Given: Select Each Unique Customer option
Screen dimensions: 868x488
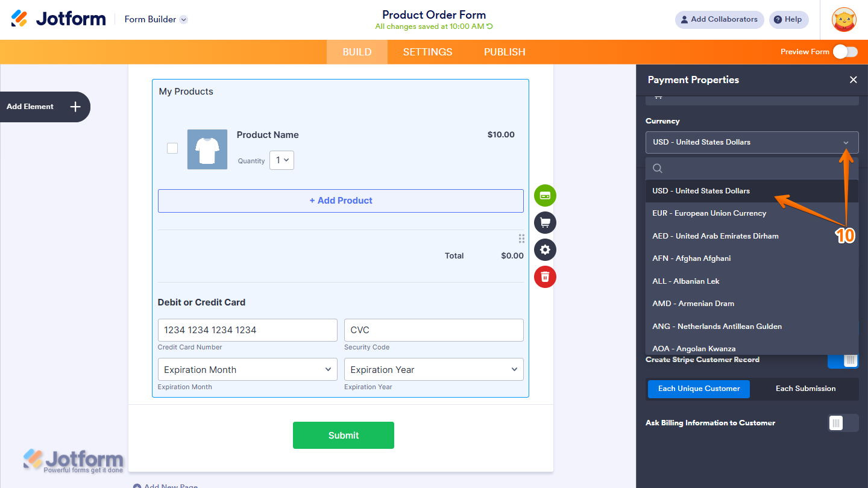Looking at the screenshot, I should (699, 389).
